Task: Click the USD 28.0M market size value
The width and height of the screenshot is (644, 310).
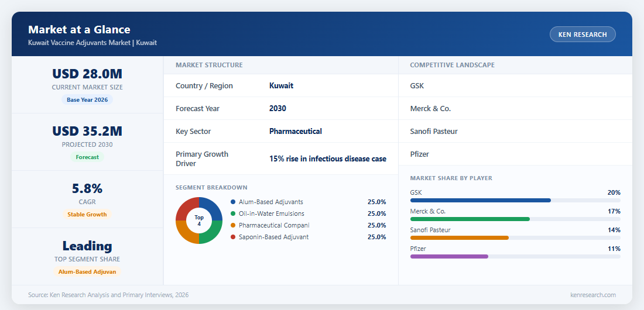Action: 87,74
